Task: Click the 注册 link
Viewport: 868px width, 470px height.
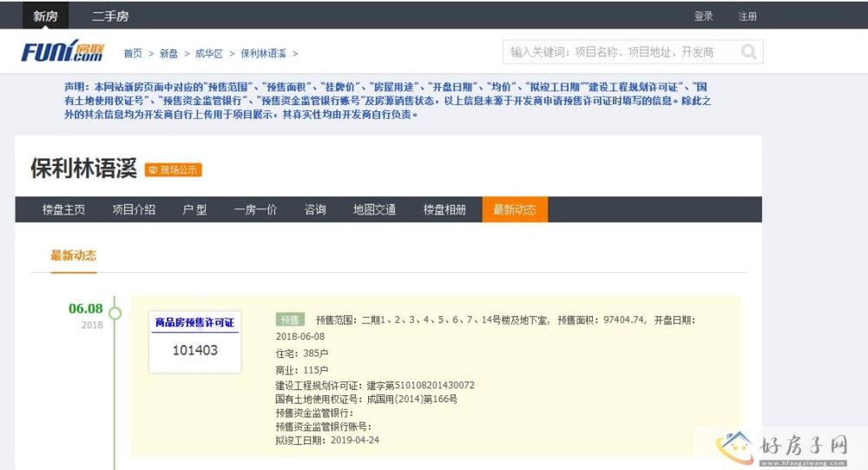Action: click(747, 17)
